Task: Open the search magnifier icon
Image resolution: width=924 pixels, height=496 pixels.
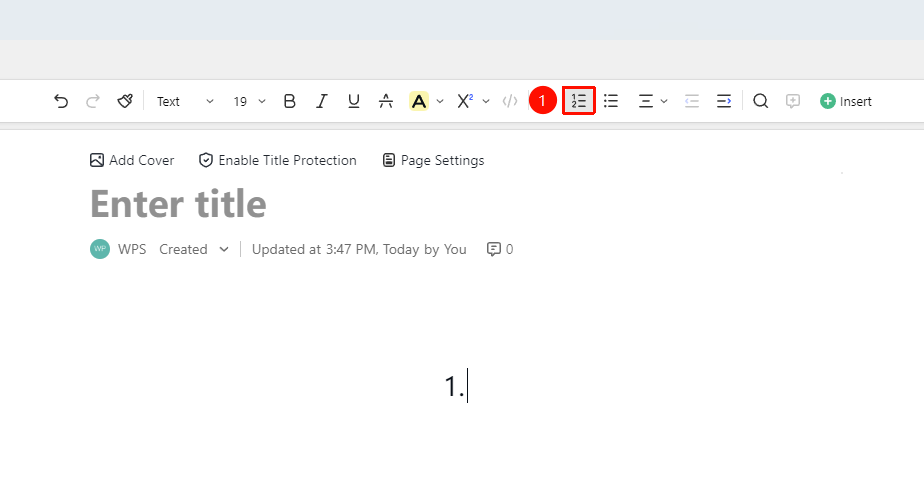Action: (x=761, y=101)
